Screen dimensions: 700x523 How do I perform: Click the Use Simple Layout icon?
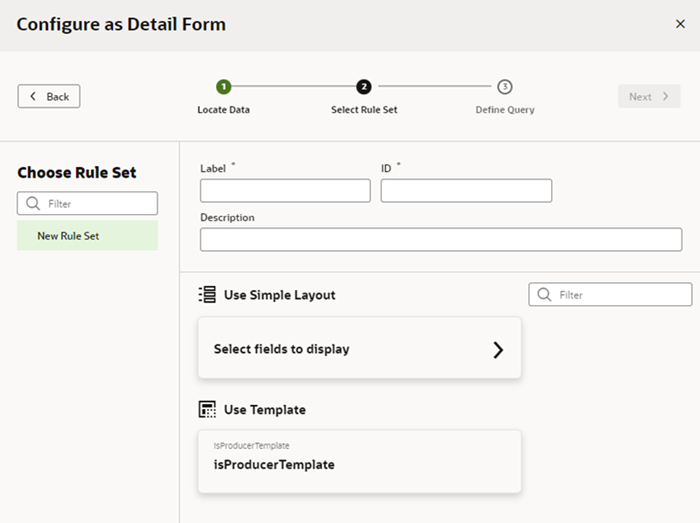tap(207, 295)
